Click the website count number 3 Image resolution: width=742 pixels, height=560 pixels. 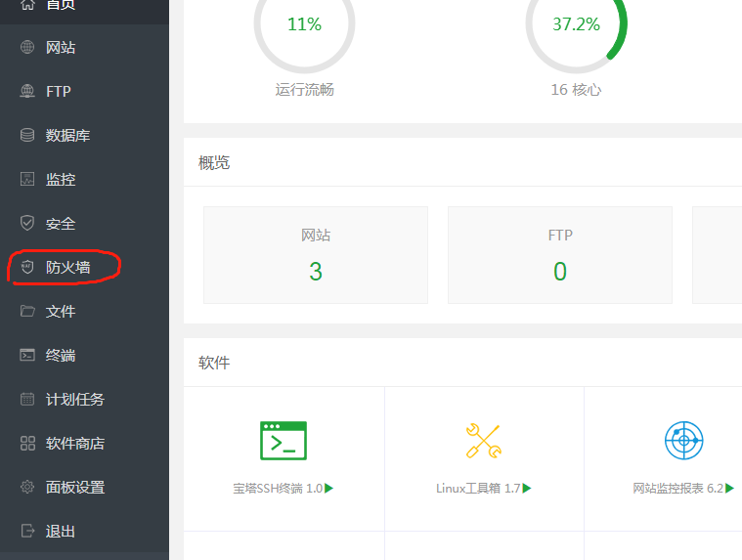(x=316, y=272)
